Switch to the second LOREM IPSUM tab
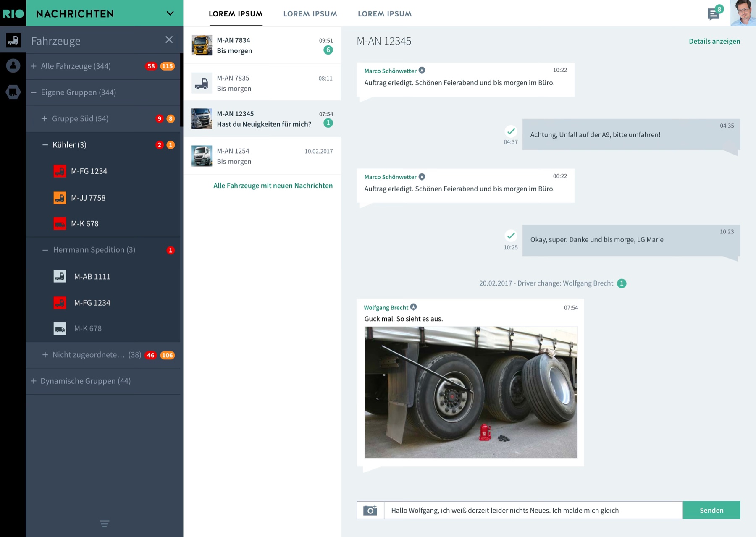Viewport: 756px width, 537px height. coord(310,14)
